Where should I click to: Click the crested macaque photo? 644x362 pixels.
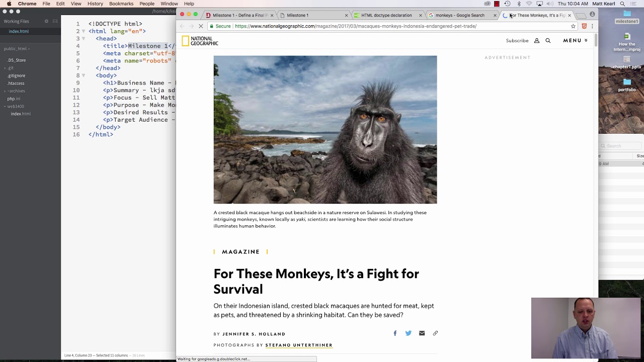click(325, 130)
